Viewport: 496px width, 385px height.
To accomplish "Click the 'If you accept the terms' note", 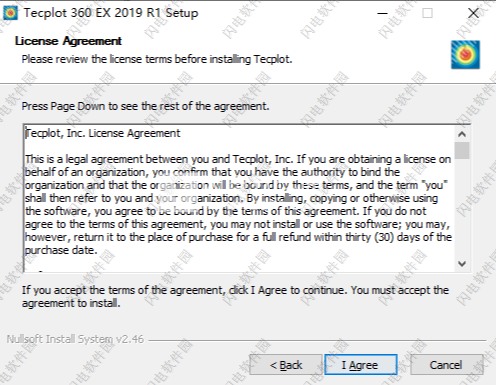I will (235, 296).
